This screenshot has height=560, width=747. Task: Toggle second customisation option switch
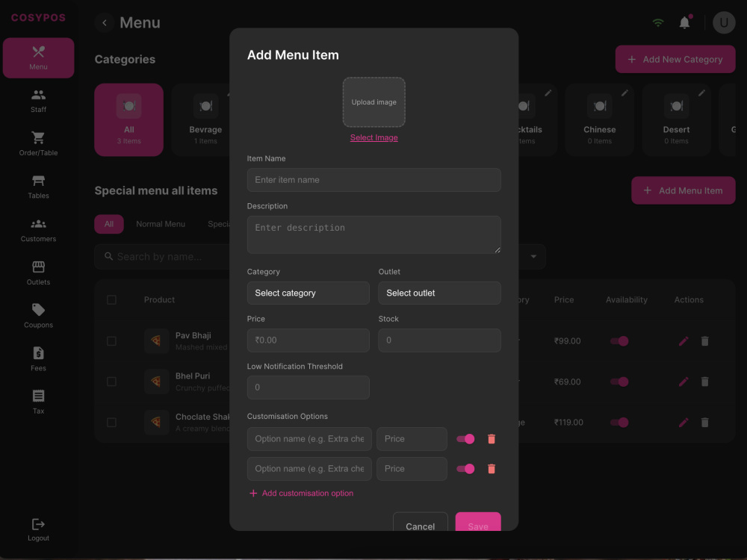[465, 469]
